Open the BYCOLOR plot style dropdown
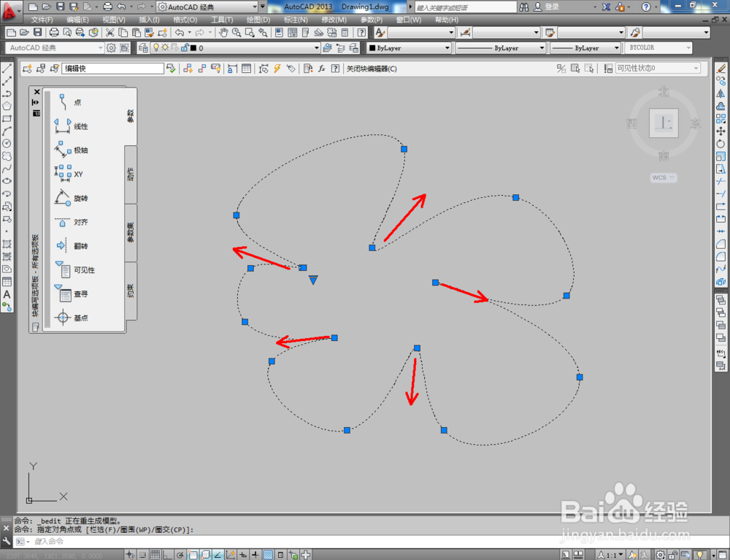This screenshot has width=730, height=560. 658,47
